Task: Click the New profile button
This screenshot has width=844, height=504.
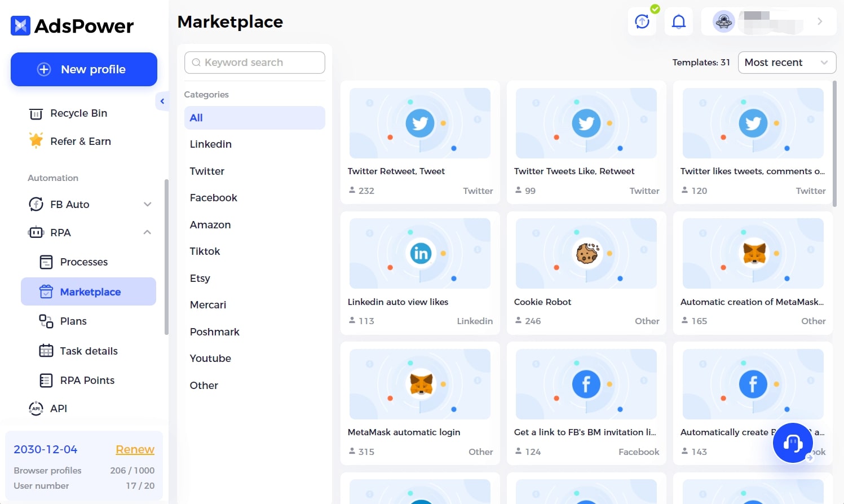Action: coord(84,69)
